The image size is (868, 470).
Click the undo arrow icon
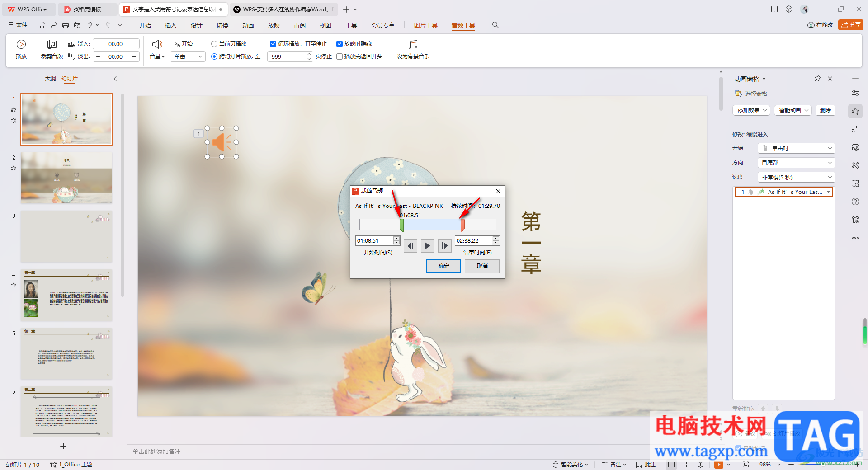[90, 25]
